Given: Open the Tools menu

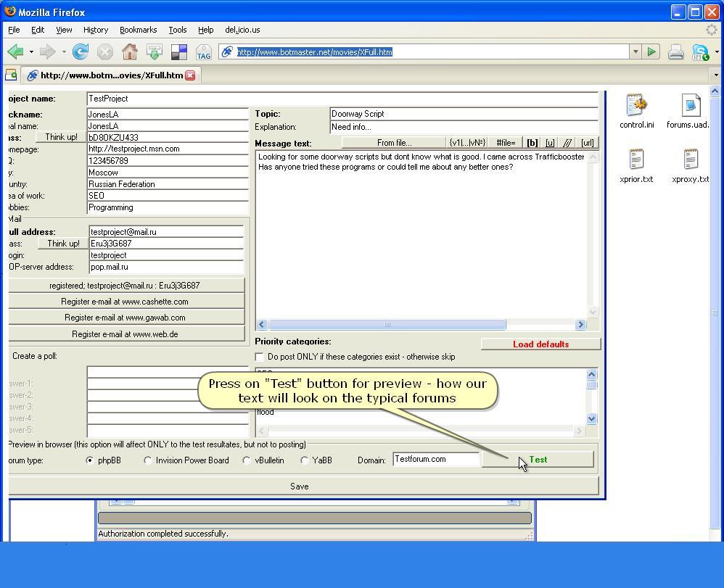Looking at the screenshot, I should (x=177, y=30).
